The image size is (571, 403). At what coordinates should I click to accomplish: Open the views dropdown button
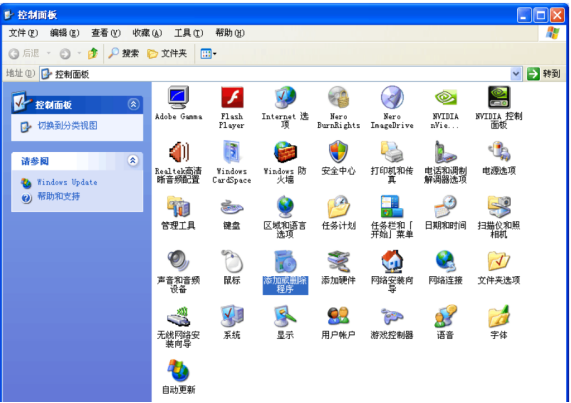point(208,54)
